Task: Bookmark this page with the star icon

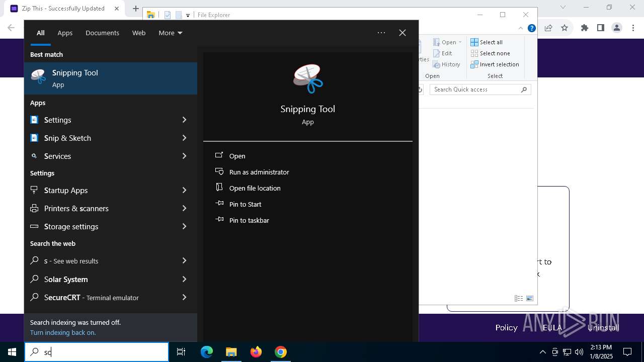Action: pyautogui.click(x=565, y=28)
